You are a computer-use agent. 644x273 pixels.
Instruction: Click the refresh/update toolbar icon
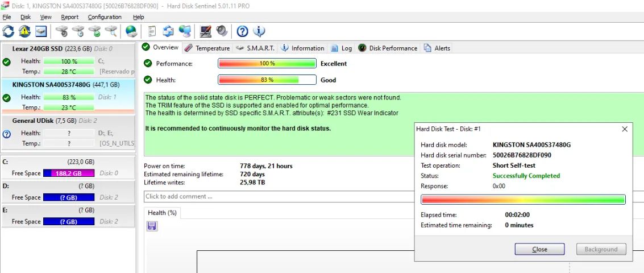(x=8, y=31)
